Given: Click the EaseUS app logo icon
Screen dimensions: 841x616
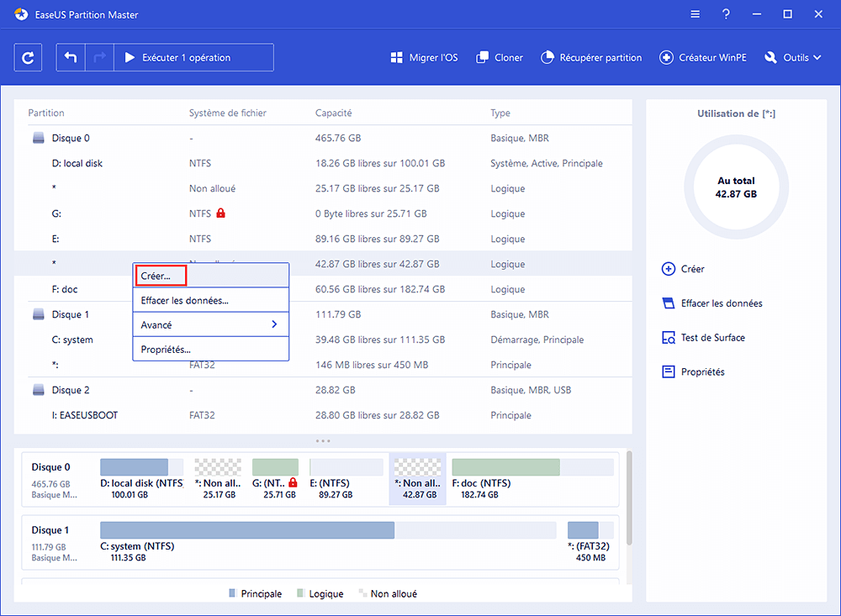Looking at the screenshot, I should tap(22, 14).
